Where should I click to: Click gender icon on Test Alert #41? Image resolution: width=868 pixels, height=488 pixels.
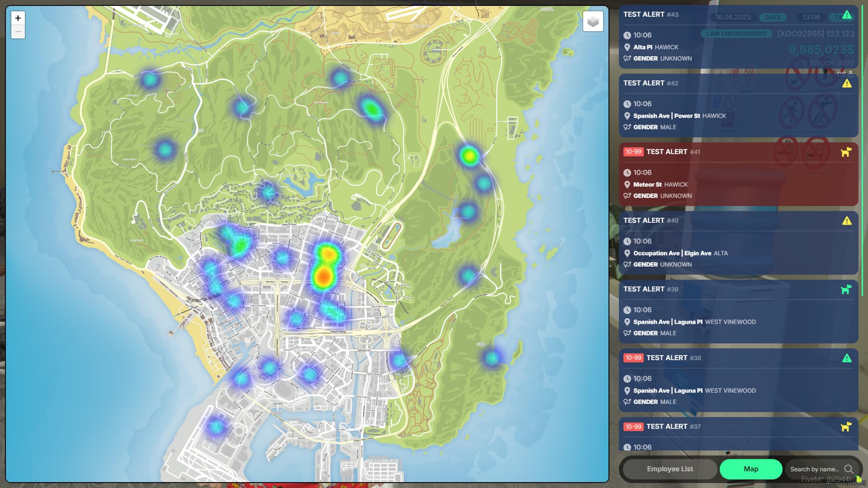pyautogui.click(x=627, y=196)
